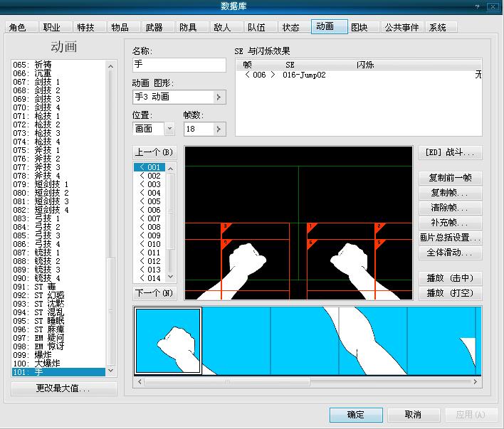This screenshot has height=429, width=504.
Task: Select animation 100: 大爆炸
Action: pos(58,364)
